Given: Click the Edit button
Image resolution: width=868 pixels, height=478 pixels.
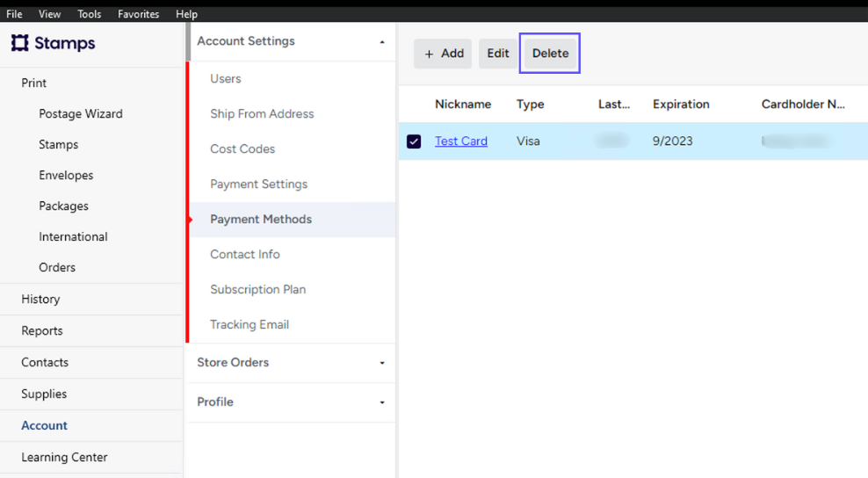Looking at the screenshot, I should point(497,54).
